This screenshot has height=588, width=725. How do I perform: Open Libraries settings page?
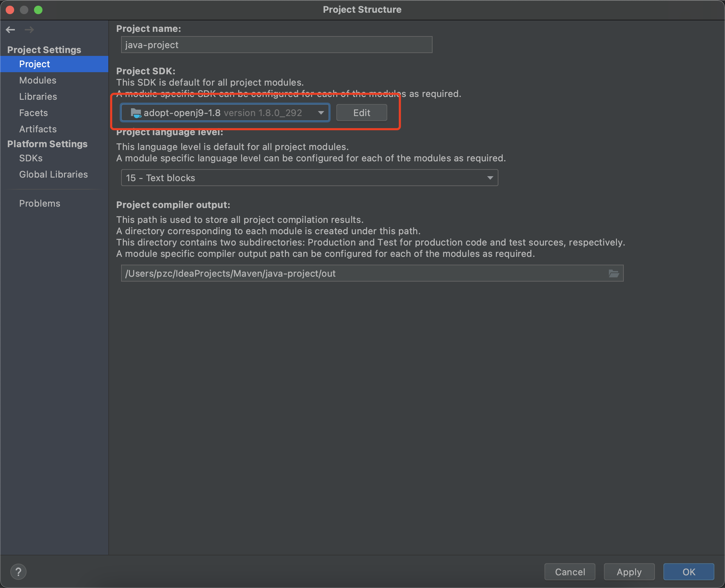[38, 97]
